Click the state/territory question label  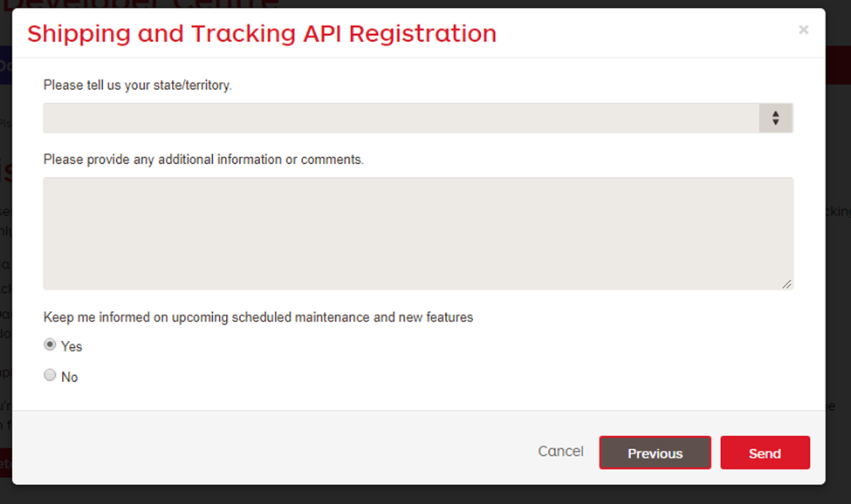click(x=137, y=85)
